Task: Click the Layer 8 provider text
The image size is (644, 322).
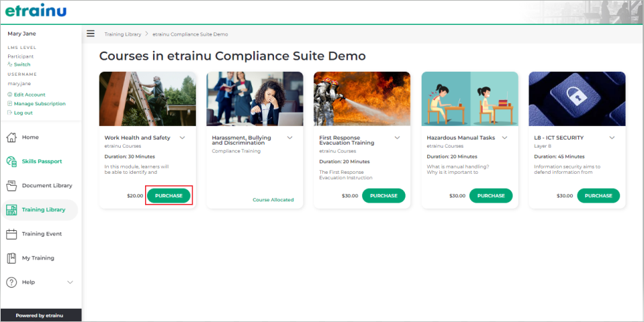Action: click(x=543, y=146)
